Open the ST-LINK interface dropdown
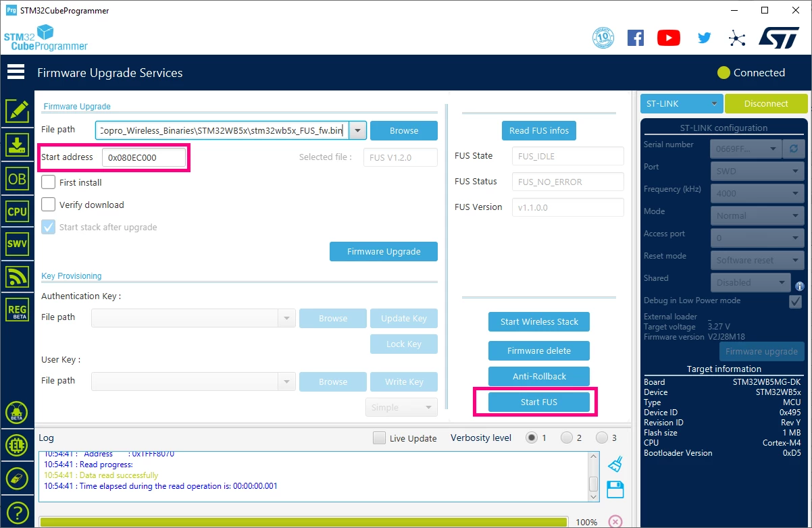Viewport: 812px width, 528px height. [x=682, y=103]
